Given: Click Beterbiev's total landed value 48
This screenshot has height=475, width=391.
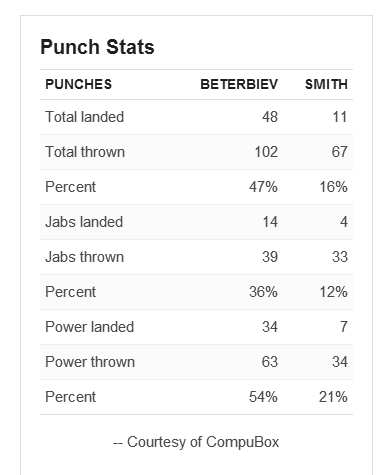Looking at the screenshot, I should pyautogui.click(x=270, y=117).
